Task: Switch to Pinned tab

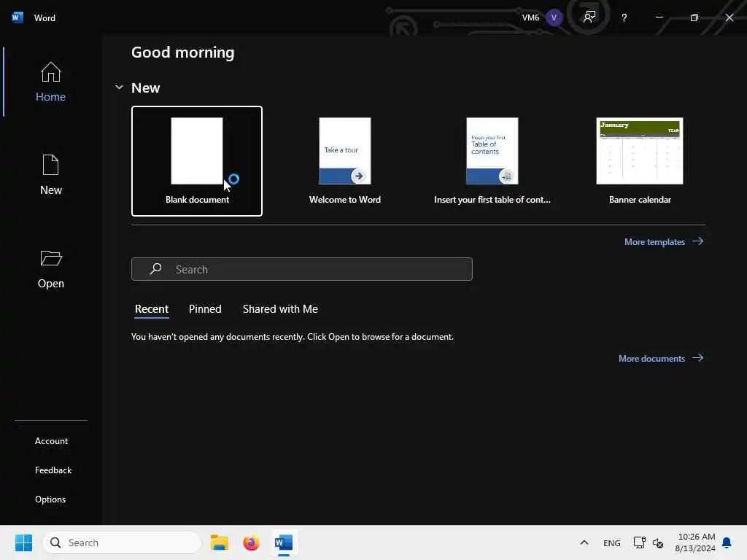Action: [205, 309]
